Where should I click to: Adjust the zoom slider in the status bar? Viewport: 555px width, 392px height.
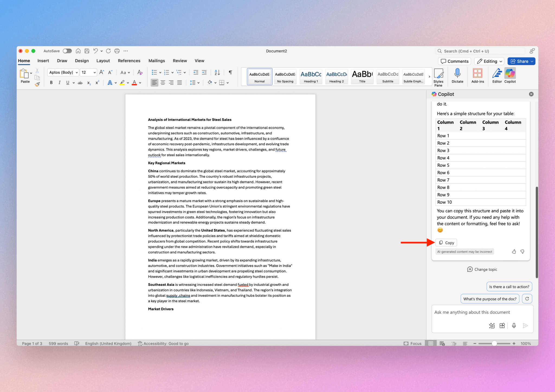(x=494, y=343)
